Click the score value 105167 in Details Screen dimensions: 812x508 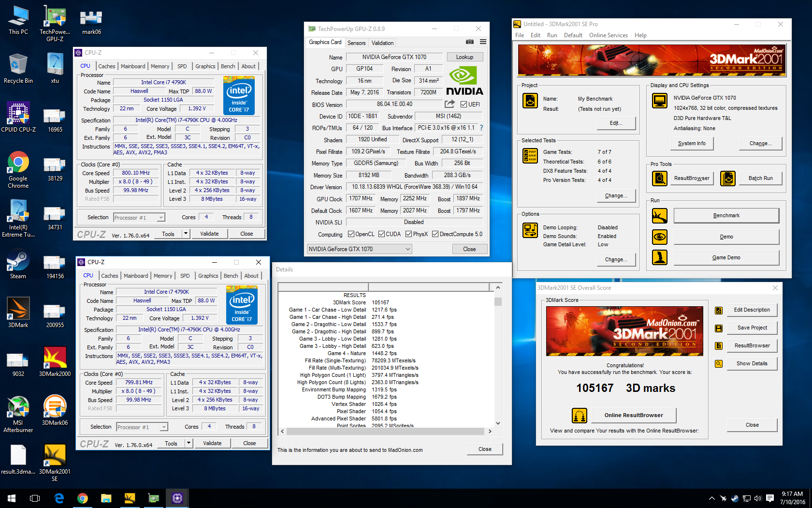click(380, 302)
